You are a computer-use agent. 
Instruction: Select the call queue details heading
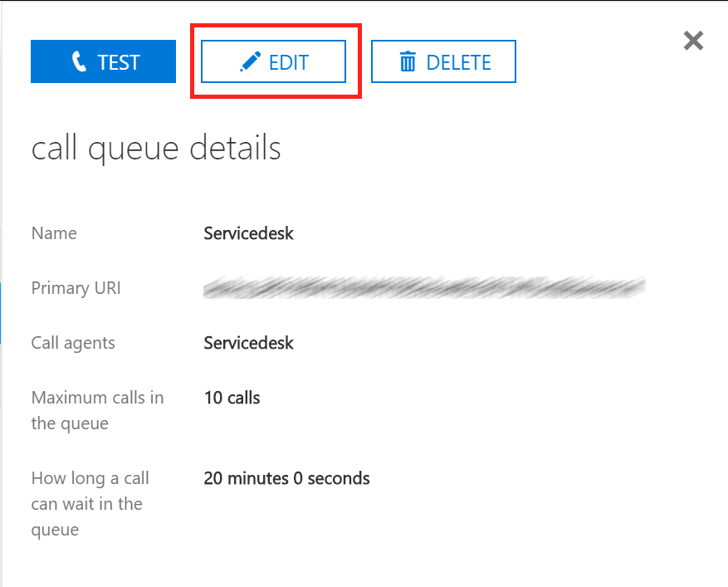[156, 149]
